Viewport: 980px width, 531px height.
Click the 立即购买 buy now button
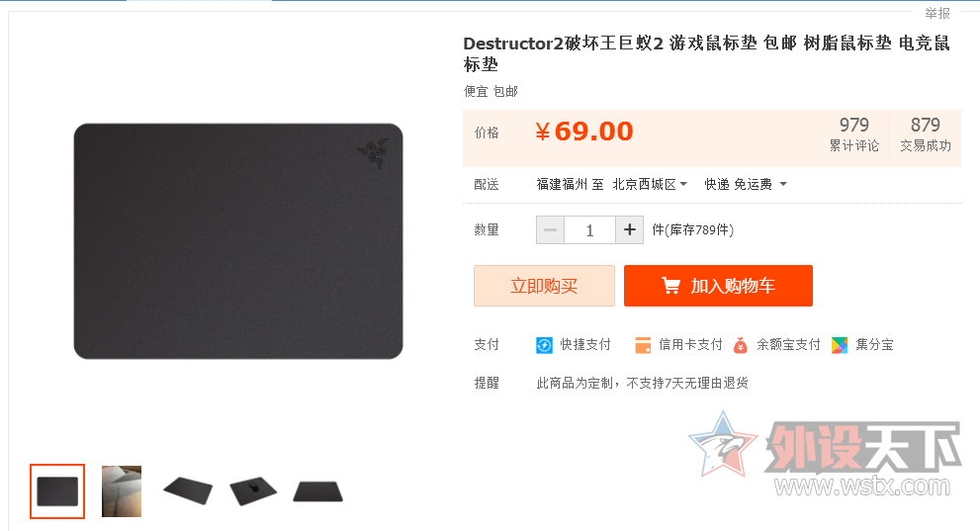pos(544,286)
